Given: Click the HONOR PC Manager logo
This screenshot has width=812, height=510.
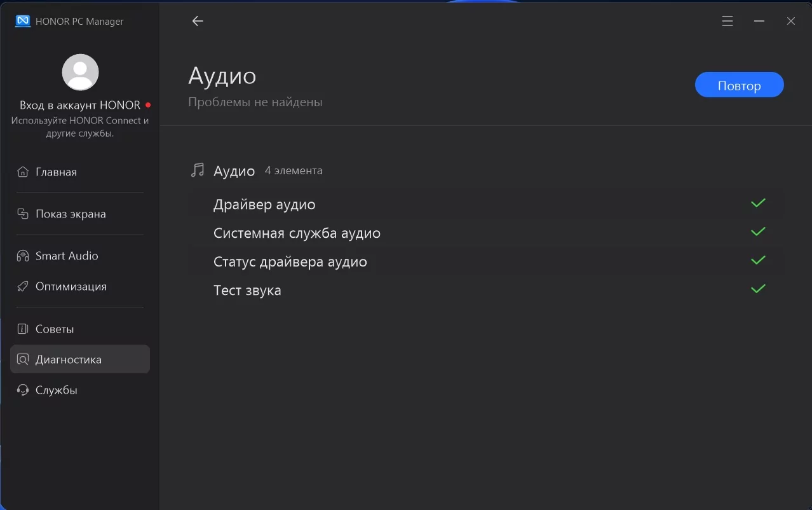Looking at the screenshot, I should [23, 21].
